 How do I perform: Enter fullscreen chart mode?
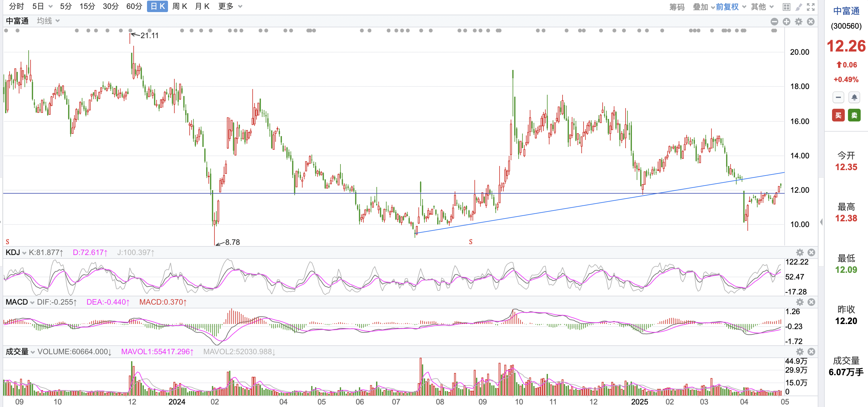[811, 7]
